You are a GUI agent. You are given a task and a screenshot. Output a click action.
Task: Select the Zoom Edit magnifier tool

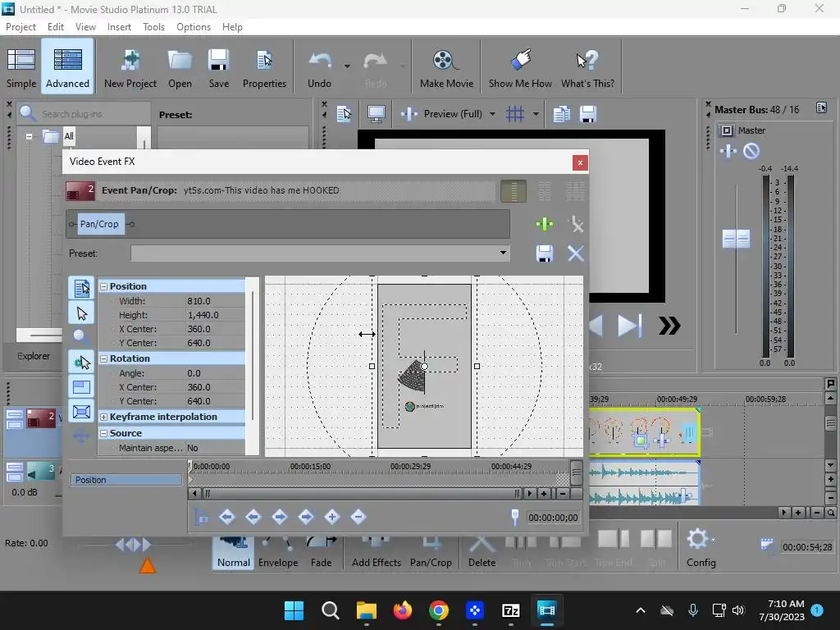tap(81, 336)
